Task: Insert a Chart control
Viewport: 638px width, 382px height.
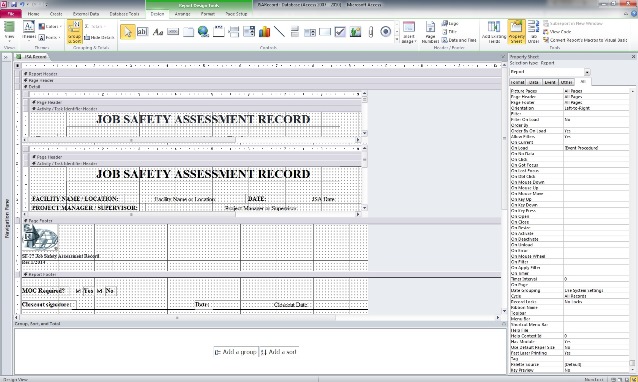Action: [x=264, y=31]
